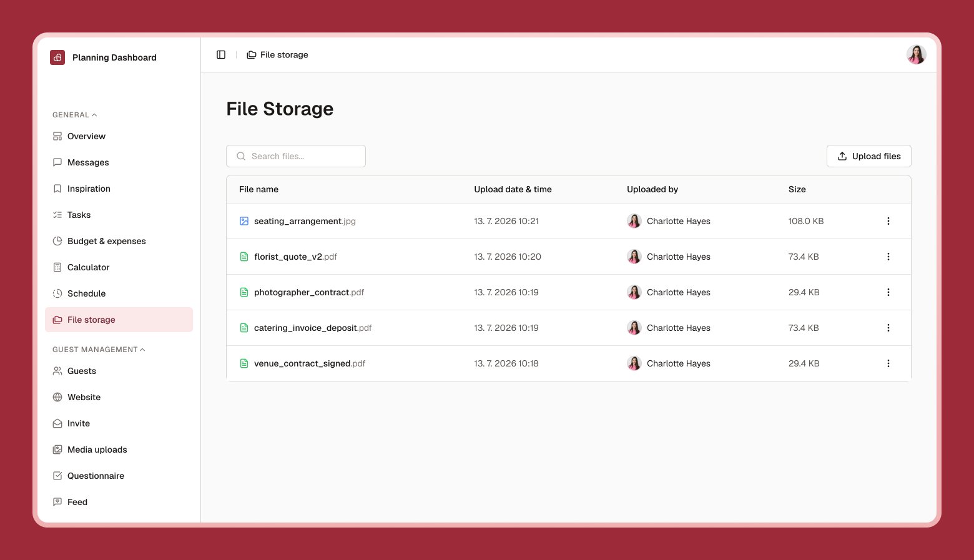Click the File storage breadcrumb text
This screenshot has width=974, height=560.
[x=284, y=55]
